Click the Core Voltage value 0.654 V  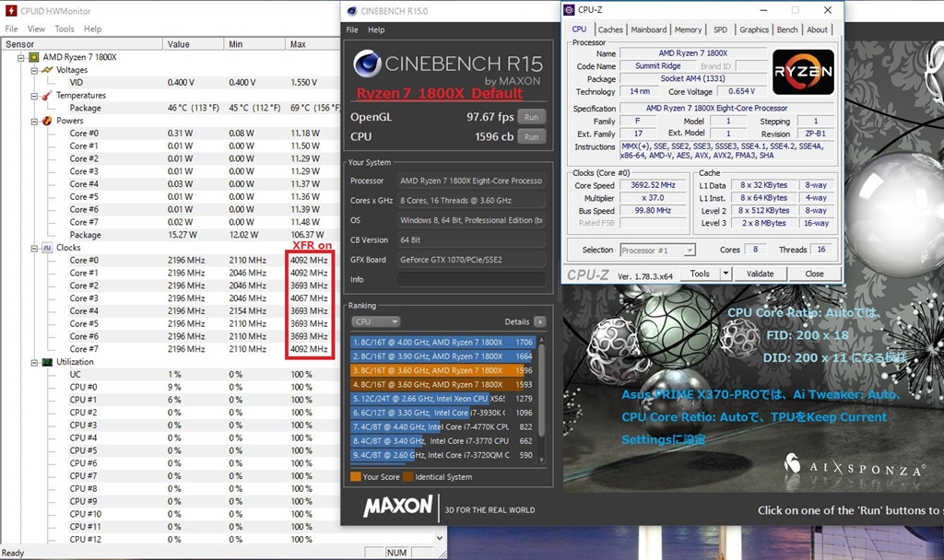click(741, 91)
